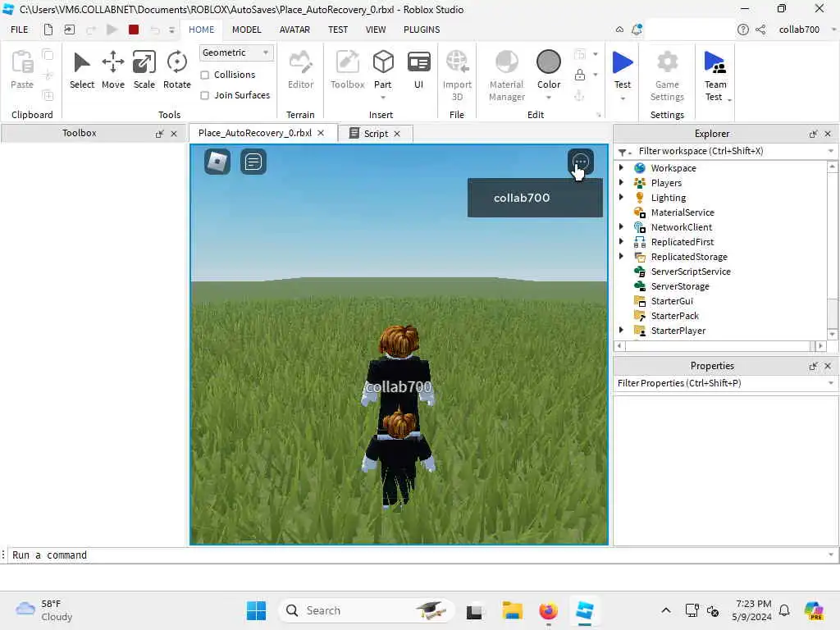Open the FILE menu
This screenshot has height=630, width=840.
(20, 30)
